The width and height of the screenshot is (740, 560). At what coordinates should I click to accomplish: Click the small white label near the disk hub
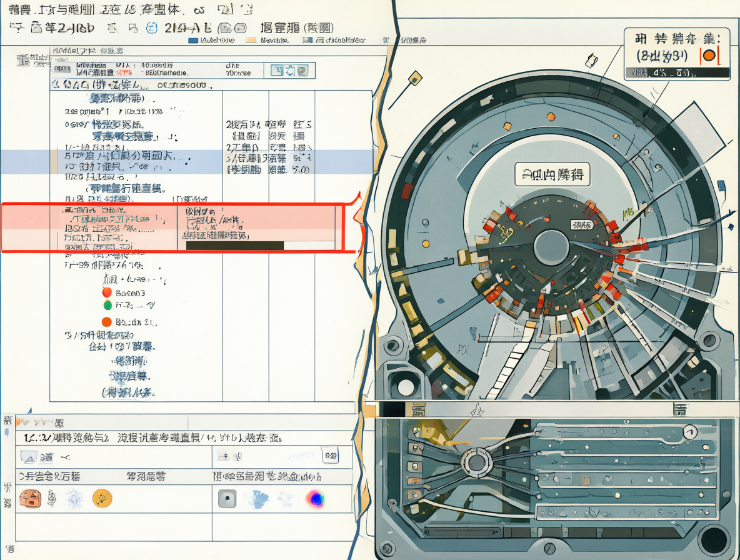(581, 225)
